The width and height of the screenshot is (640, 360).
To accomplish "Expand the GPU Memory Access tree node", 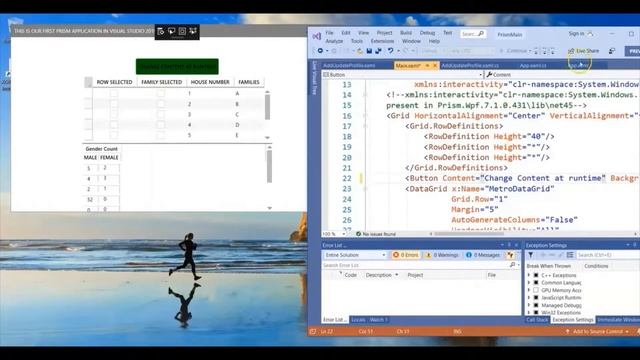I will 529,290.
